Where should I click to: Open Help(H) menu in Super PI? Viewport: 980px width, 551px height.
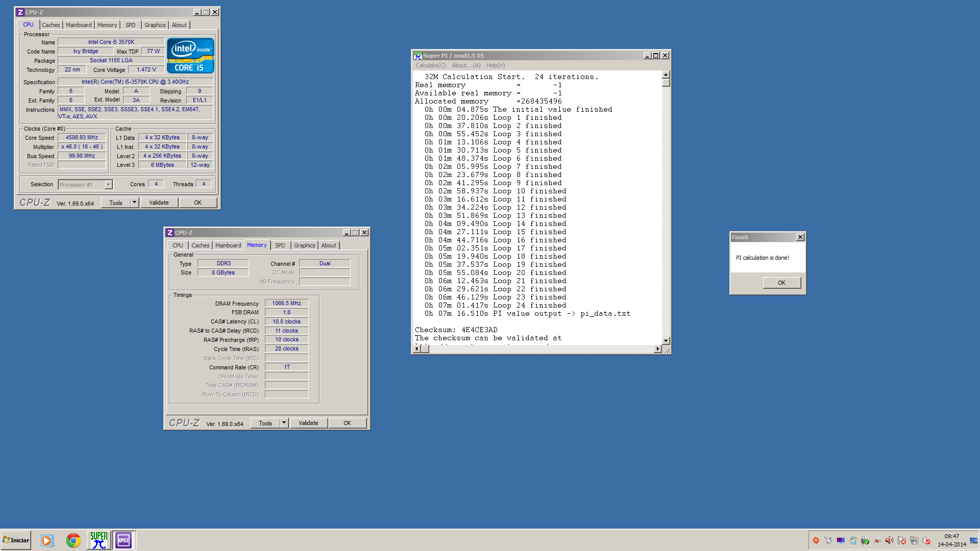496,65
